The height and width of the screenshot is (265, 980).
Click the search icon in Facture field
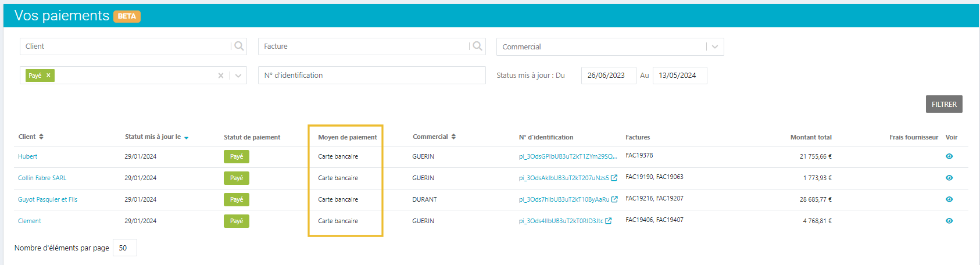pyautogui.click(x=477, y=46)
